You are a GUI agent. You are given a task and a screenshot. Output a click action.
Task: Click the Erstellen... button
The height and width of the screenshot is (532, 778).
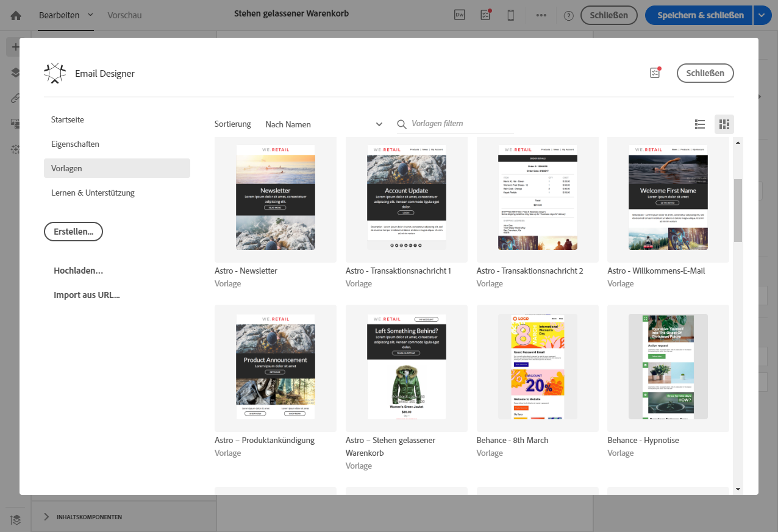tap(73, 232)
